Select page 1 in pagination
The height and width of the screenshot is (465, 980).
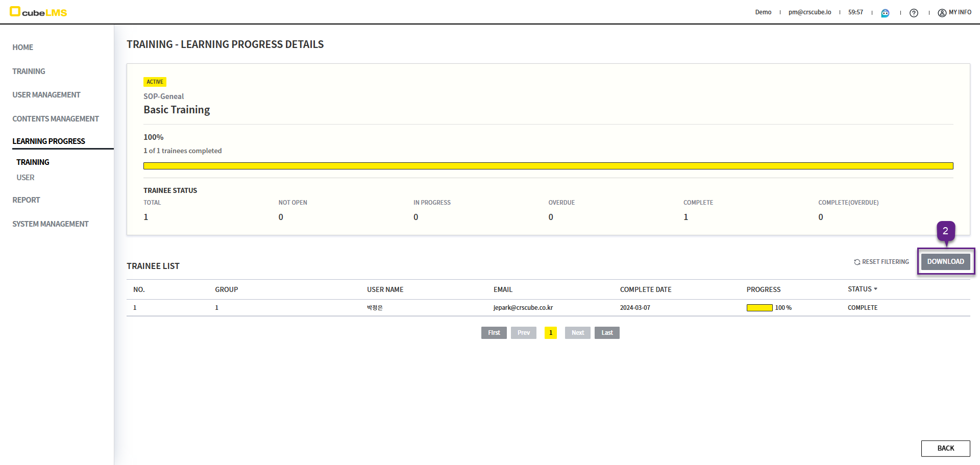tap(551, 333)
